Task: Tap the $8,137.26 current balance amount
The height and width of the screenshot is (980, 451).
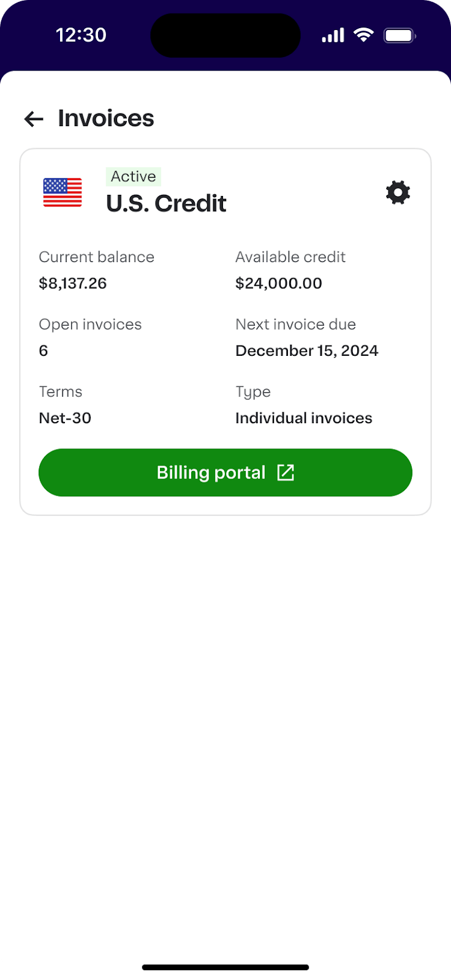Action: (73, 283)
